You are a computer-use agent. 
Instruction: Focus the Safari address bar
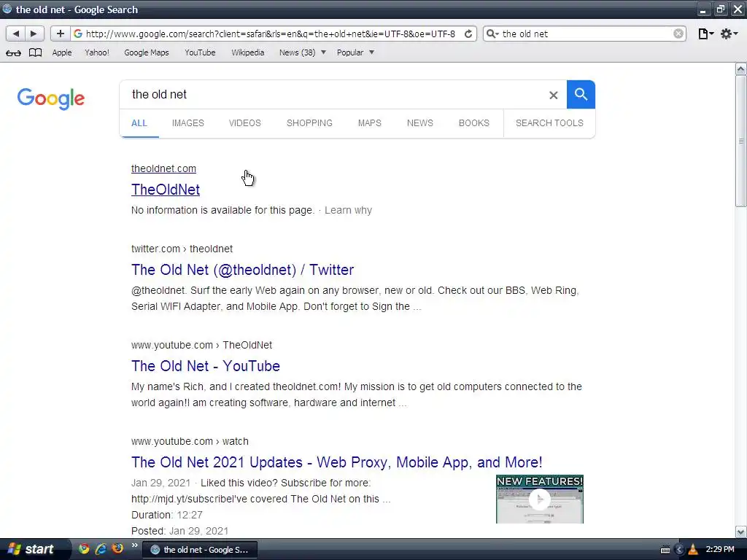pos(270,34)
